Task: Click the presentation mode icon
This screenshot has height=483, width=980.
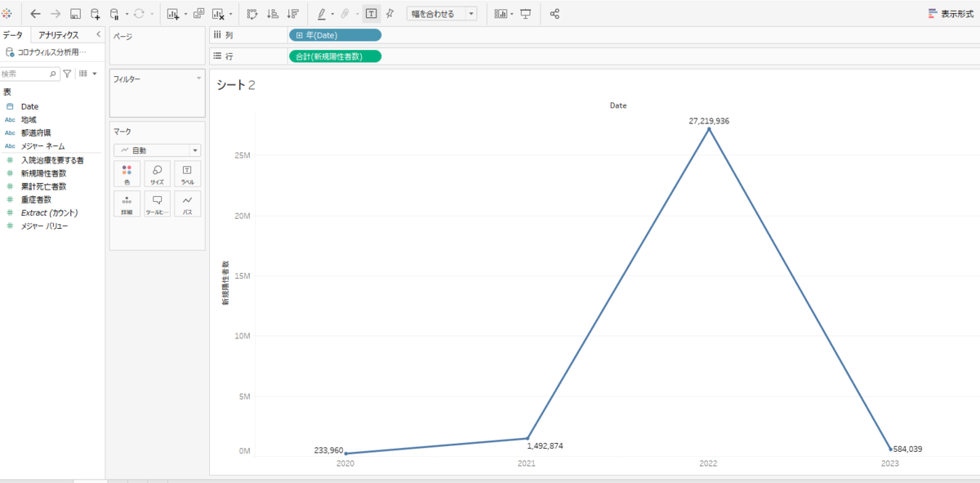Action: coord(526,14)
